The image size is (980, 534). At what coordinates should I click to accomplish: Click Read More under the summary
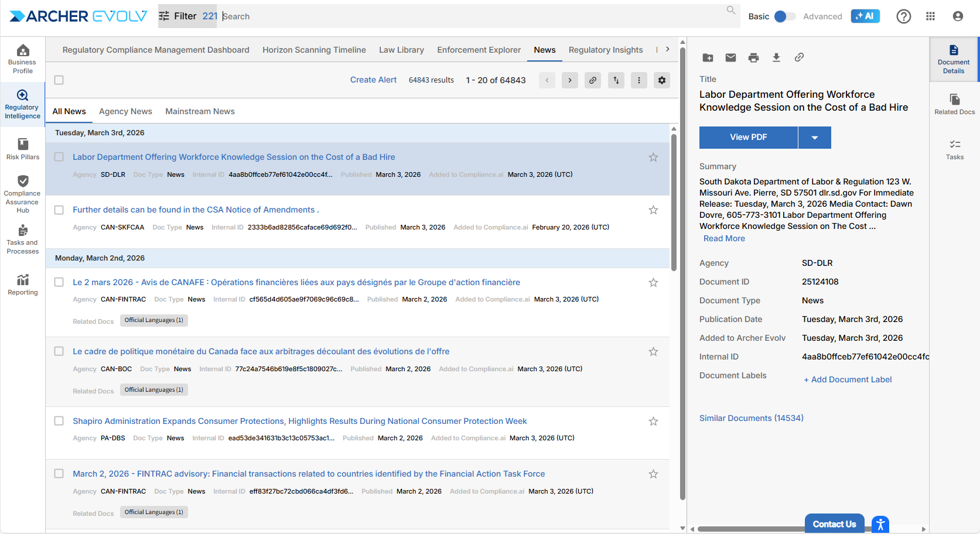pyautogui.click(x=724, y=238)
